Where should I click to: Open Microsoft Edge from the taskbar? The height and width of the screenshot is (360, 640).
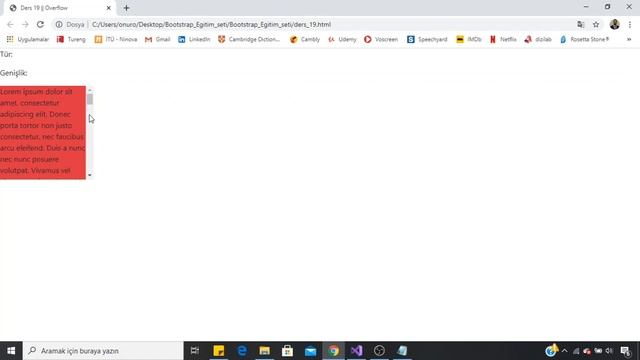tap(242, 351)
